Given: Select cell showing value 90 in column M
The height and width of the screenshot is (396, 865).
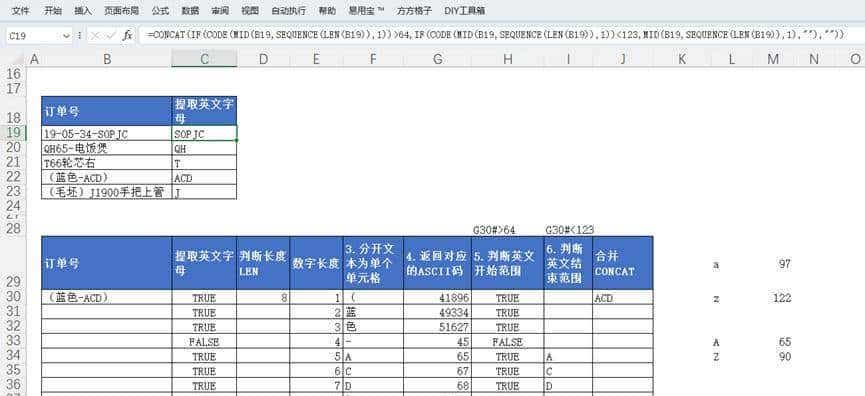Looking at the screenshot, I should [x=773, y=356].
